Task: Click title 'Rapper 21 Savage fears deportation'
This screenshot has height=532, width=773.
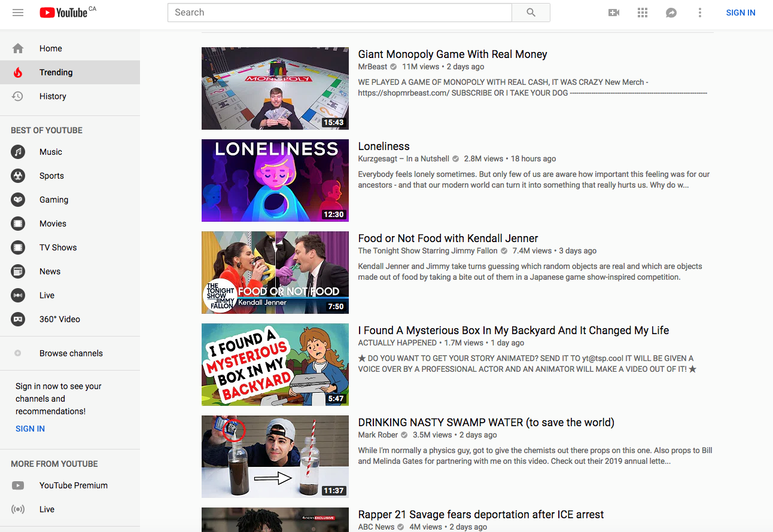Action: (x=481, y=515)
